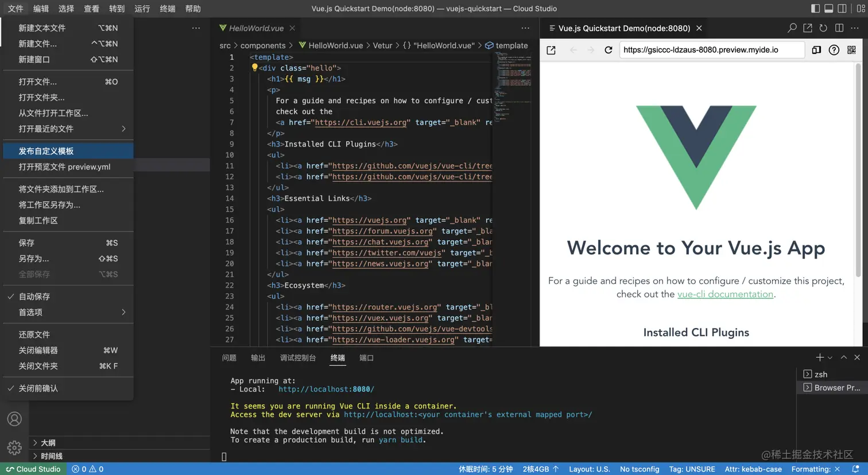The height and width of the screenshot is (475, 868).
Task: Click the components breadcrumb segment
Action: click(x=263, y=45)
